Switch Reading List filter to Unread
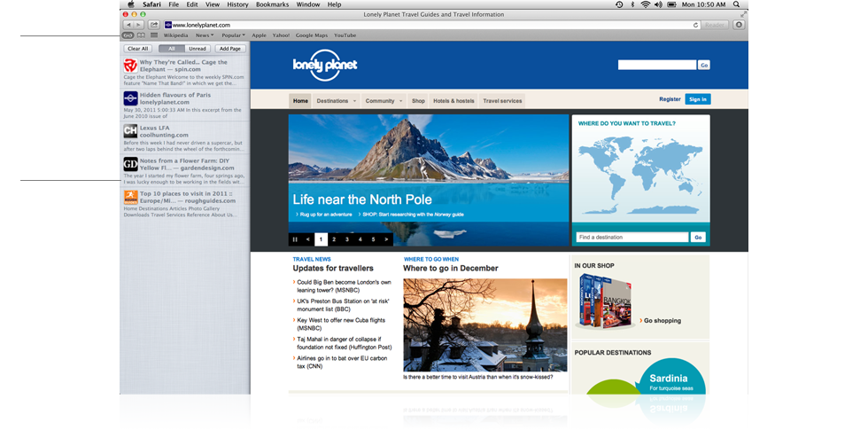Screen dimensions: 868x430 197,49
